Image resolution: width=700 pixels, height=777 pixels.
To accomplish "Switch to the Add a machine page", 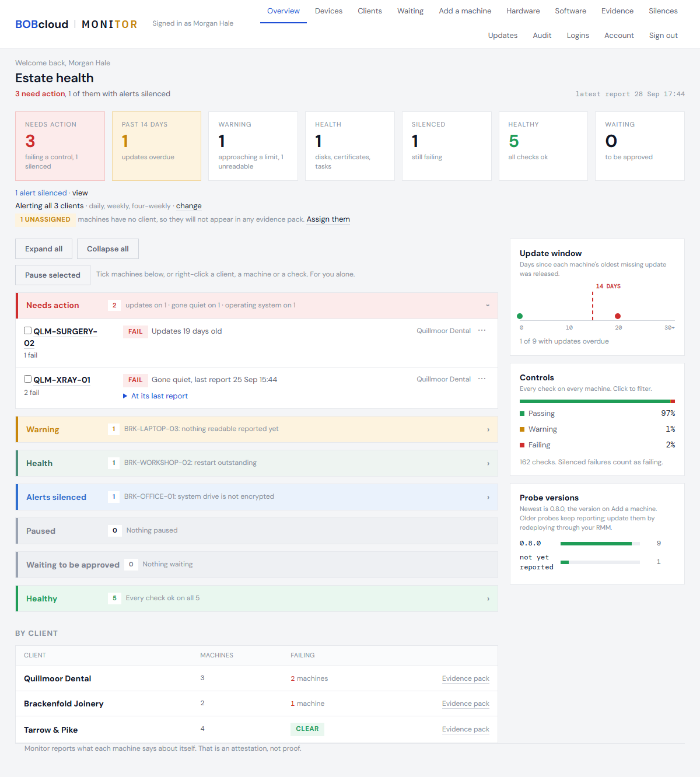I will (465, 11).
